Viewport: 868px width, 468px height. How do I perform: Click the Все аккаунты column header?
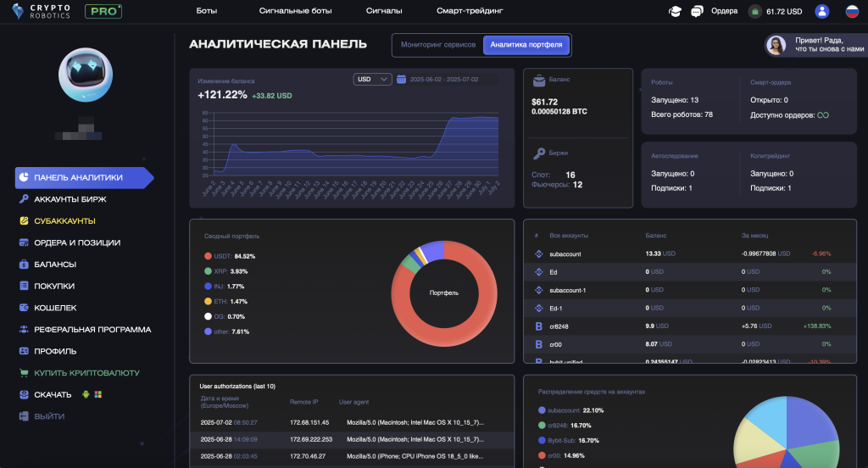(569, 236)
